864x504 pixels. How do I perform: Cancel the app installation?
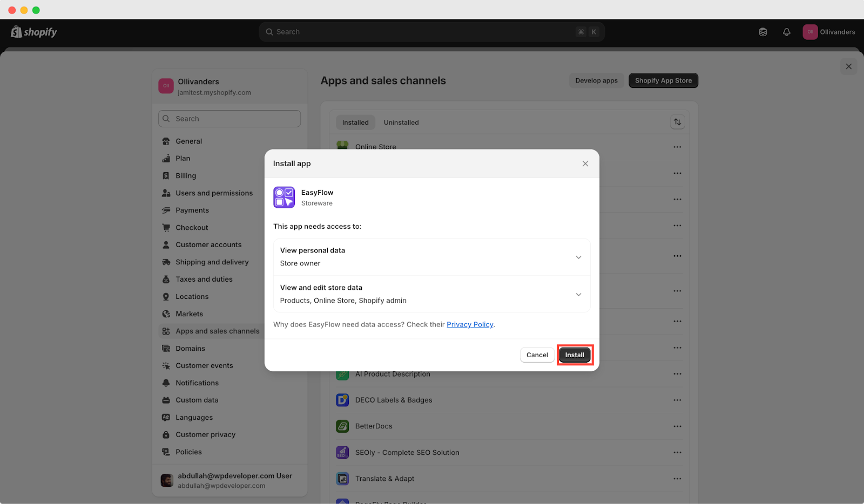pyautogui.click(x=537, y=355)
